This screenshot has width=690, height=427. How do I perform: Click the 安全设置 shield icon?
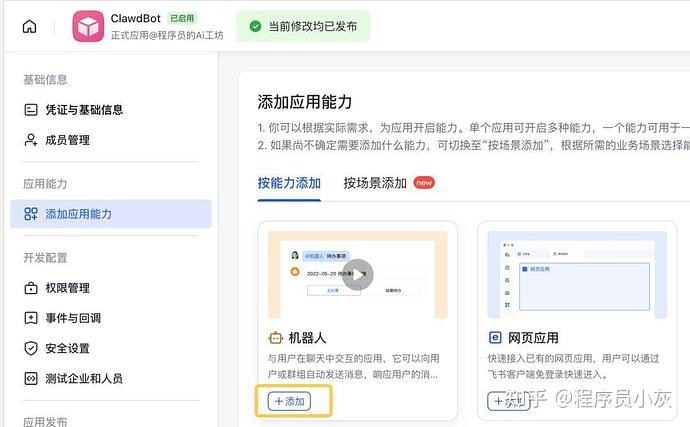pos(31,348)
